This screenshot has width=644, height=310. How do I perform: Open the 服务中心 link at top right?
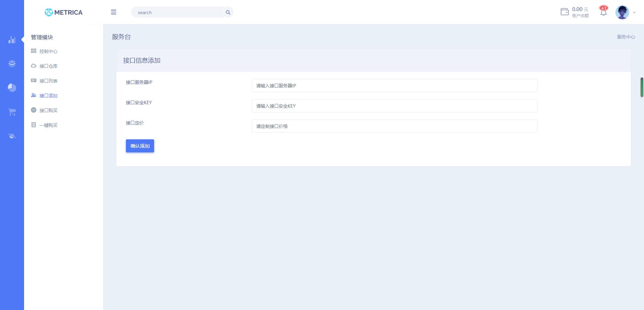pyautogui.click(x=626, y=37)
